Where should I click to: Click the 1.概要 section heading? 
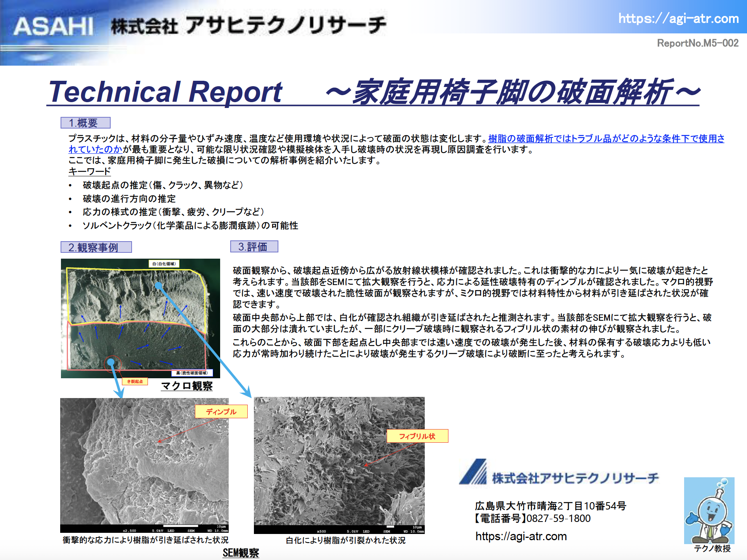tap(85, 123)
